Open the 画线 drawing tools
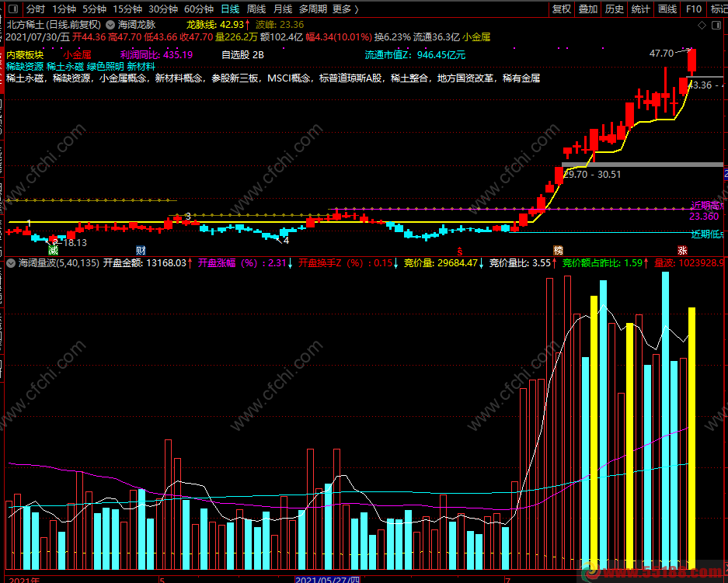728x583 pixels. pos(667,9)
